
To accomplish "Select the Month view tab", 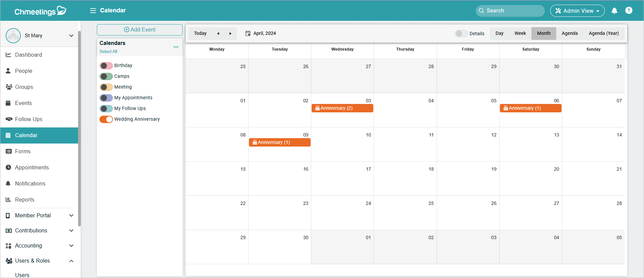I will point(544,33).
